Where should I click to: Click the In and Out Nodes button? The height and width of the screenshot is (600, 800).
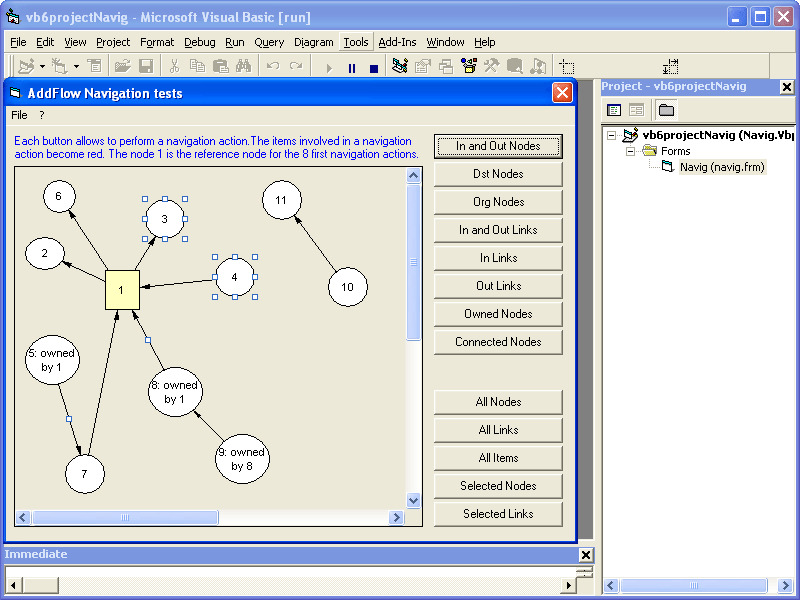tap(498, 146)
